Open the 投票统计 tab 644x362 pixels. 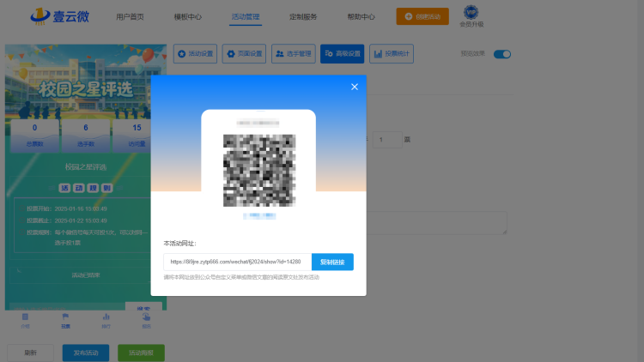[392, 54]
